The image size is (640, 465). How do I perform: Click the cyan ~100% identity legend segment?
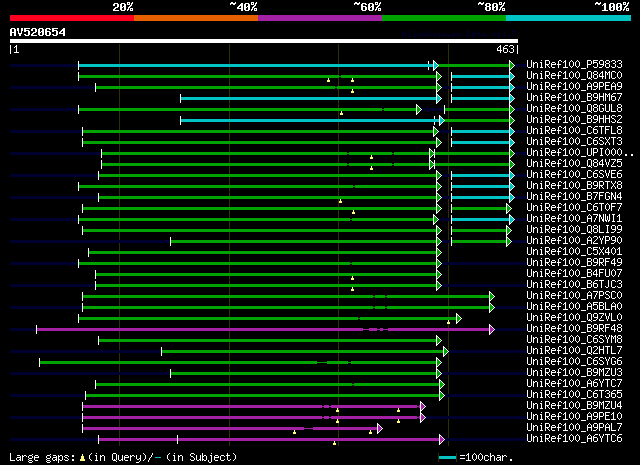[569, 18]
